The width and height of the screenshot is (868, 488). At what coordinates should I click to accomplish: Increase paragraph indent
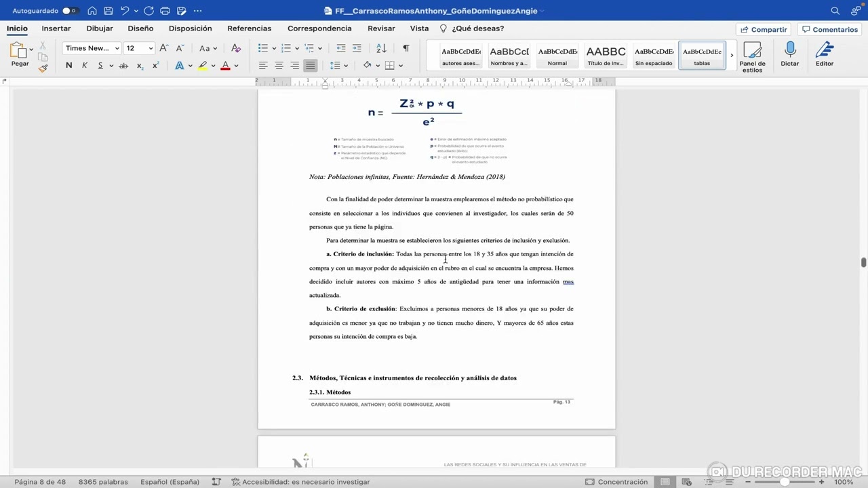point(357,48)
